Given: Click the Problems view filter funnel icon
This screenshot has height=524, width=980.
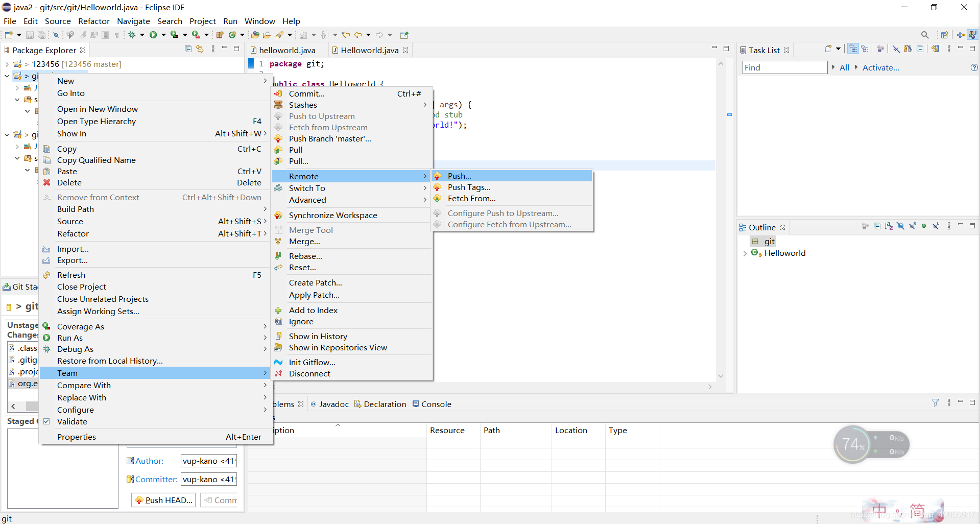Looking at the screenshot, I should 935,403.
